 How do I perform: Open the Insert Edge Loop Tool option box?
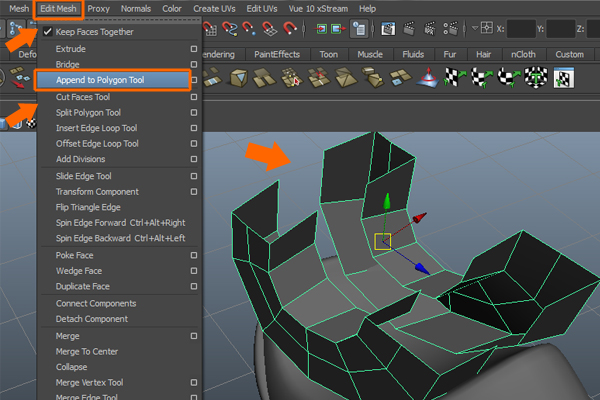193,128
